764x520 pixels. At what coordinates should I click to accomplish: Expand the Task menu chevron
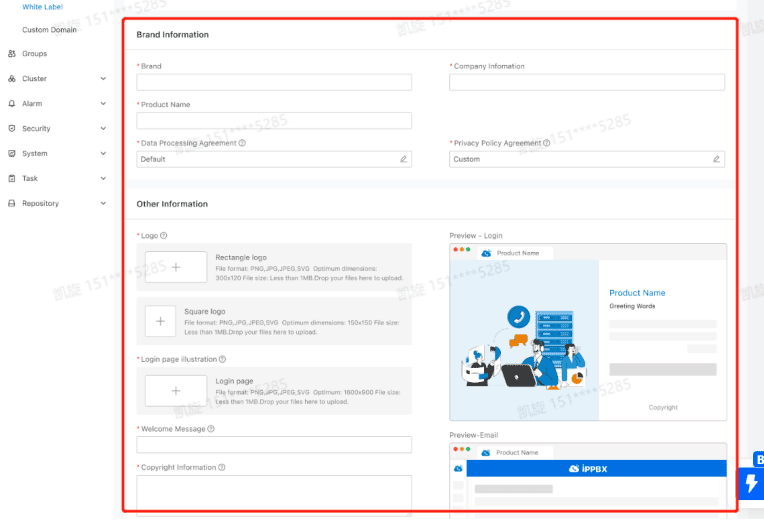pos(103,178)
